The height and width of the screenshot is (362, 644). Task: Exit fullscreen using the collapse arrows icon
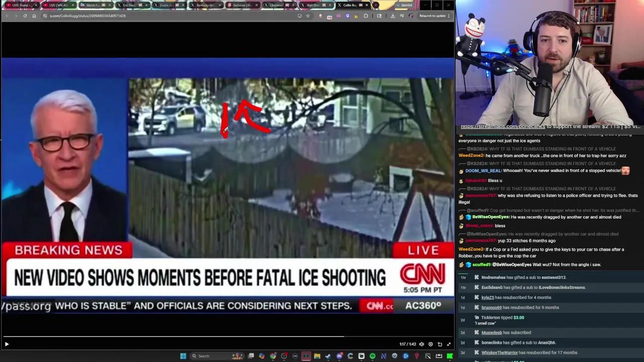449,344
